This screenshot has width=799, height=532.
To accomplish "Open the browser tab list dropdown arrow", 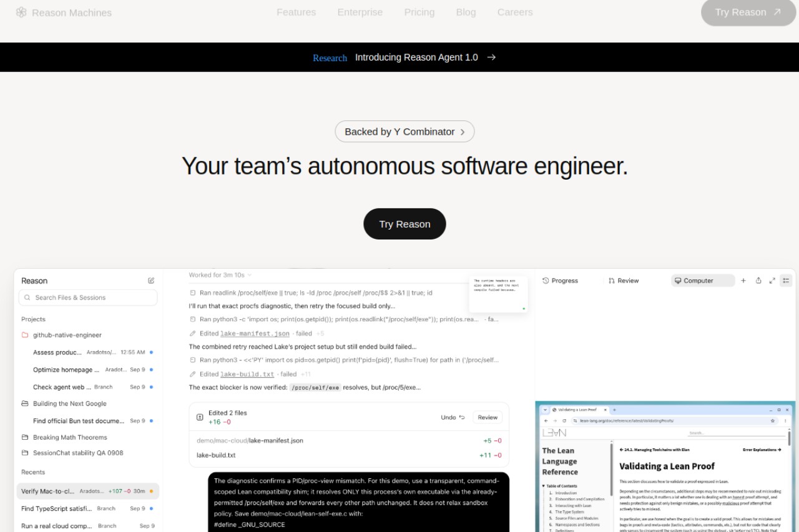I will tap(545, 410).
